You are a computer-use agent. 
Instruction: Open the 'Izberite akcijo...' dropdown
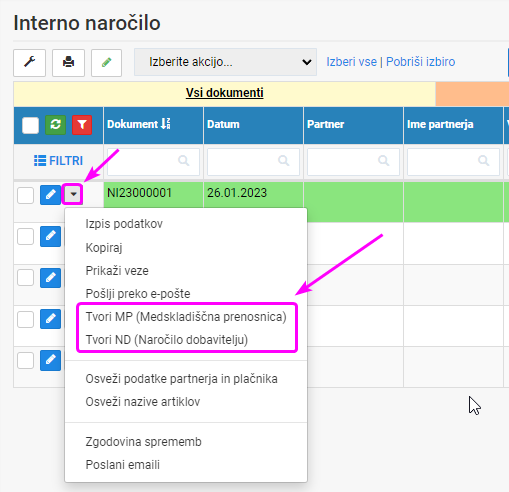pyautogui.click(x=225, y=62)
